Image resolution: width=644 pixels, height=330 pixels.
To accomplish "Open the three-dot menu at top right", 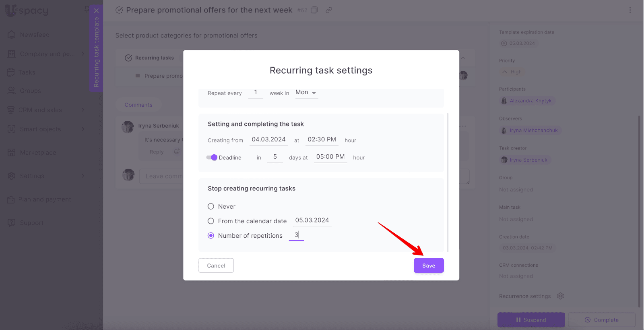I will 630,10.
